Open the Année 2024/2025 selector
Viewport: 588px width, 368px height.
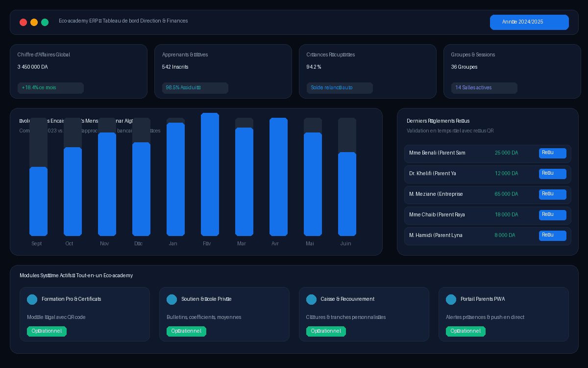click(x=529, y=22)
